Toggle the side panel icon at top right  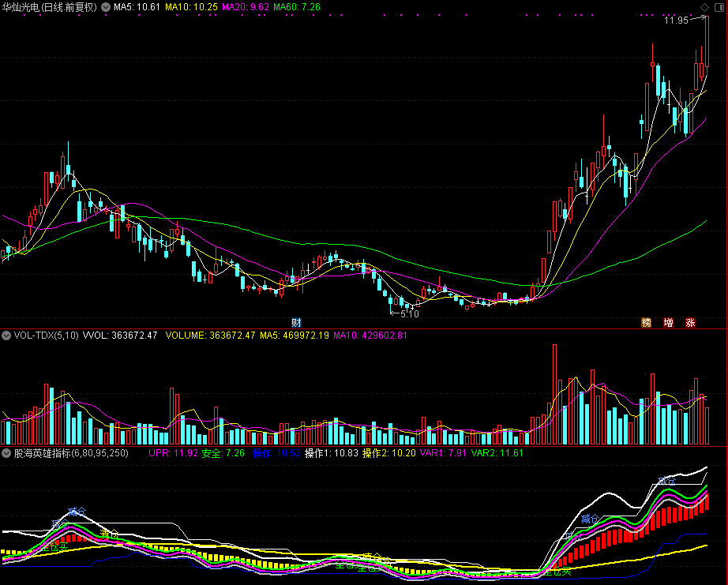pos(719,7)
